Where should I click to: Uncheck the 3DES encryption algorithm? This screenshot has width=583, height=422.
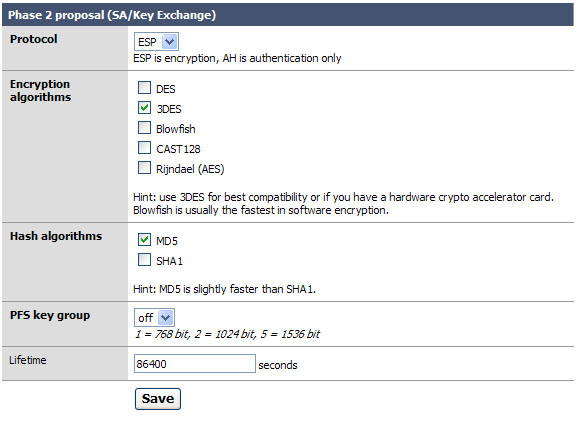[144, 108]
